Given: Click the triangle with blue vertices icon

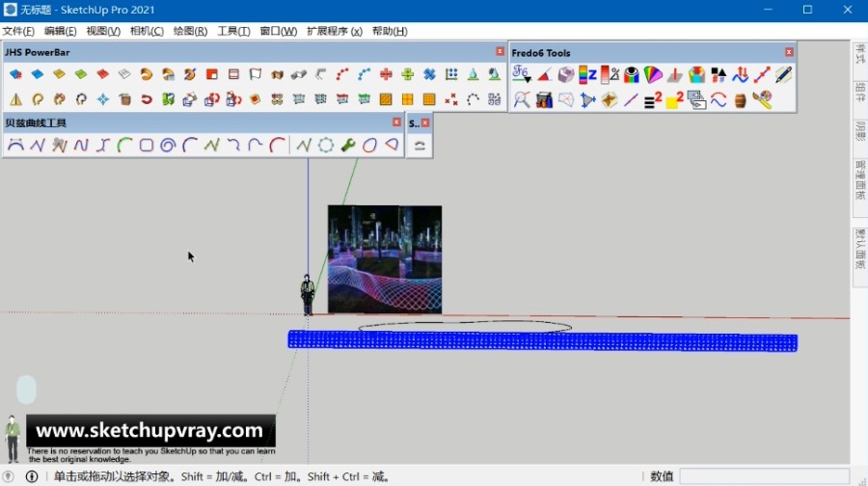Looking at the screenshot, I should coord(587,99).
